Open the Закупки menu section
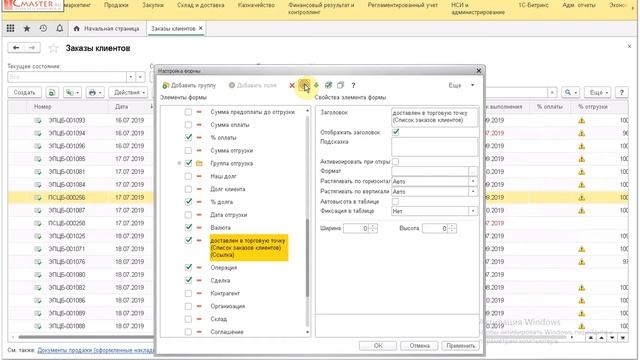 [x=153, y=5]
